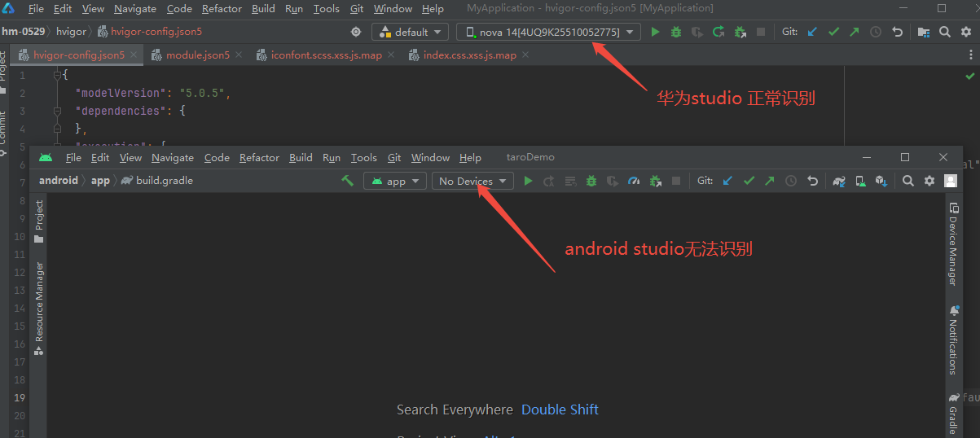Click green inspection checkmark in editor corner

point(969,76)
